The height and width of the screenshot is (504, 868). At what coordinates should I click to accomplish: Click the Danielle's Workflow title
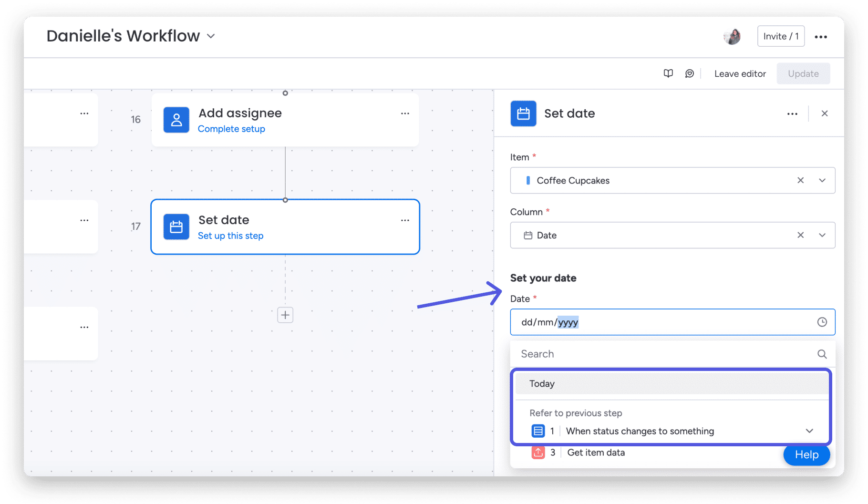tap(123, 36)
